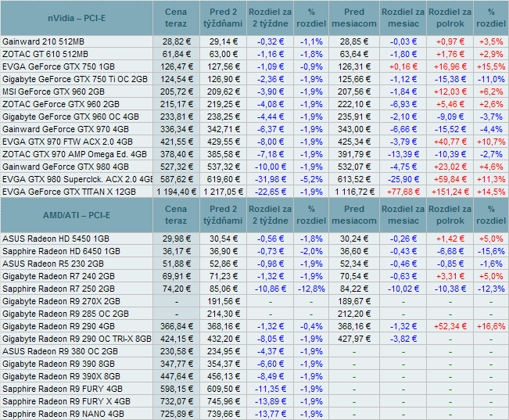
Task: Select the -5,2% percent difference cell
Action: point(311,179)
